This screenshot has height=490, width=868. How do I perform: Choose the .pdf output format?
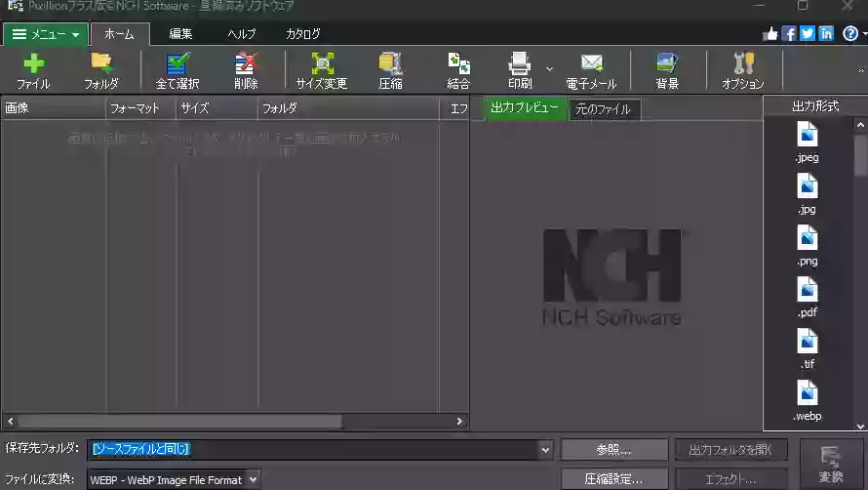tap(807, 296)
